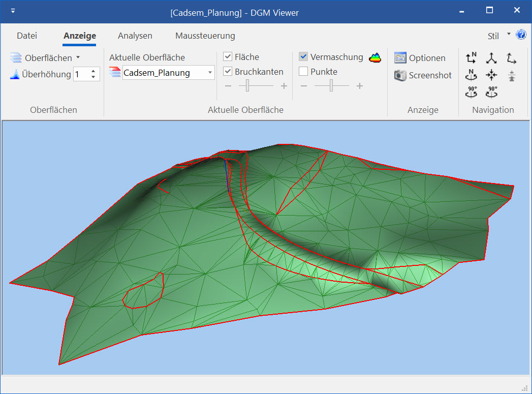Switch to the Analysen tab

tap(135, 36)
